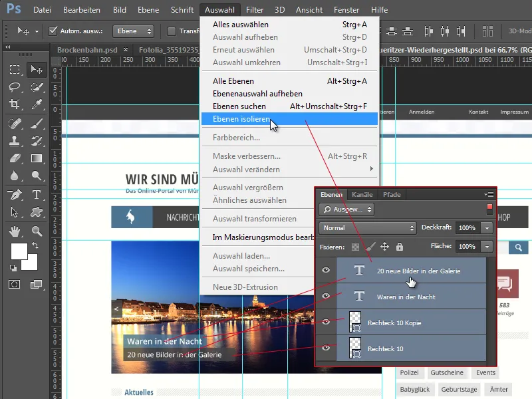Select the Dodge tool
The height and width of the screenshot is (399, 532).
click(x=37, y=176)
